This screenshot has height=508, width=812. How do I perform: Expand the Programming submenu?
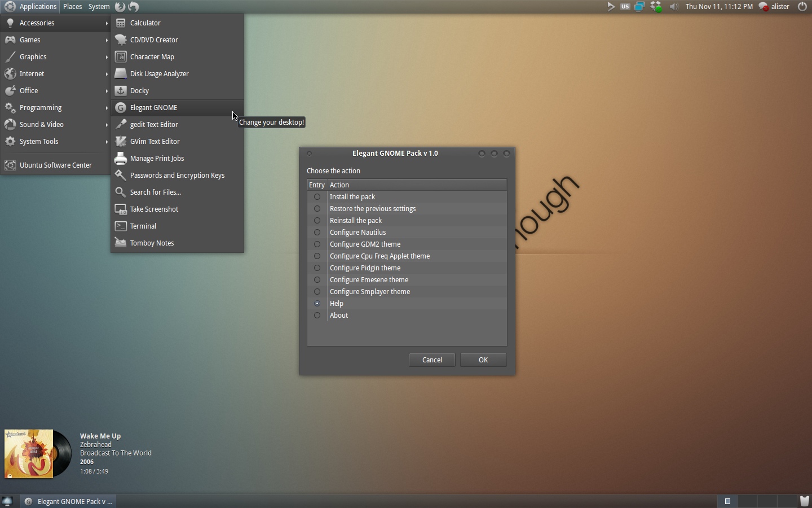(55, 108)
